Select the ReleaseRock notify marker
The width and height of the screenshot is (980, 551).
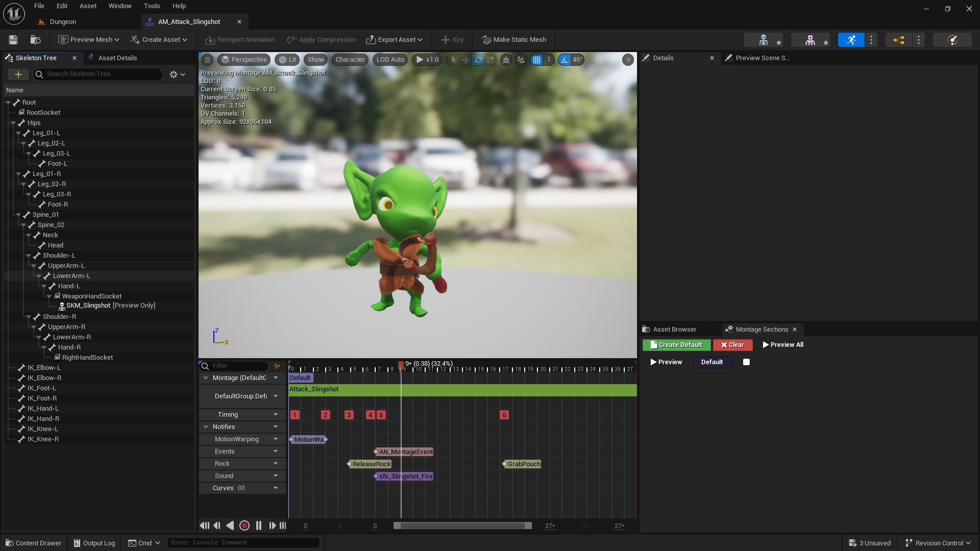click(370, 464)
